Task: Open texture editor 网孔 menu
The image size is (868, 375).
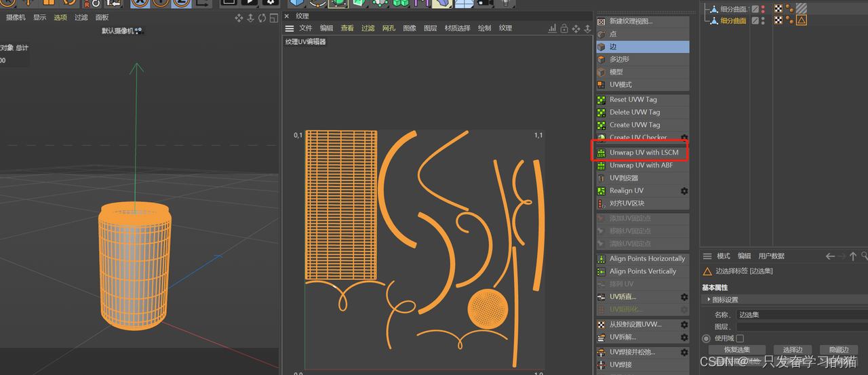Action: (x=389, y=28)
